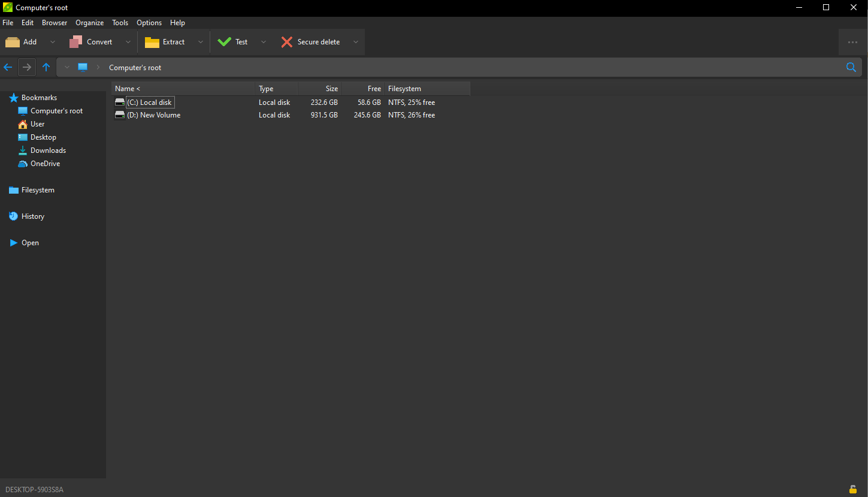This screenshot has width=868, height=497.
Task: Click the D: drive icon
Action: [120, 115]
